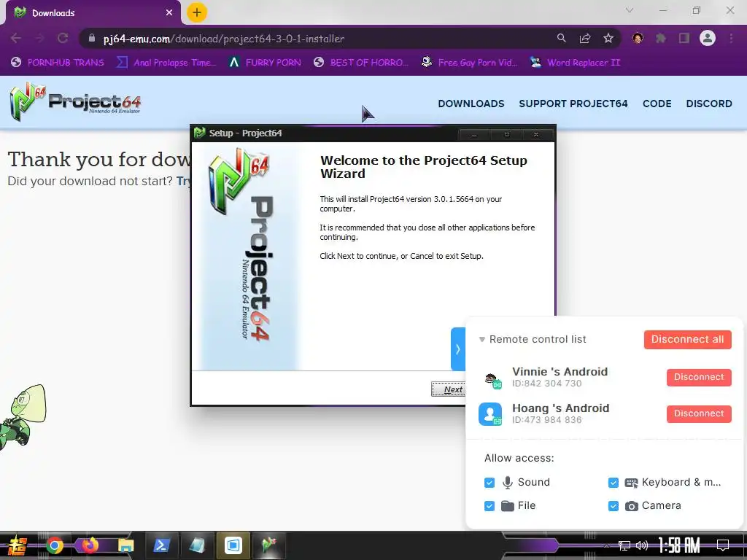The height and width of the screenshot is (560, 747).
Task: Open the browser profile avatar icon
Action: [x=708, y=38]
